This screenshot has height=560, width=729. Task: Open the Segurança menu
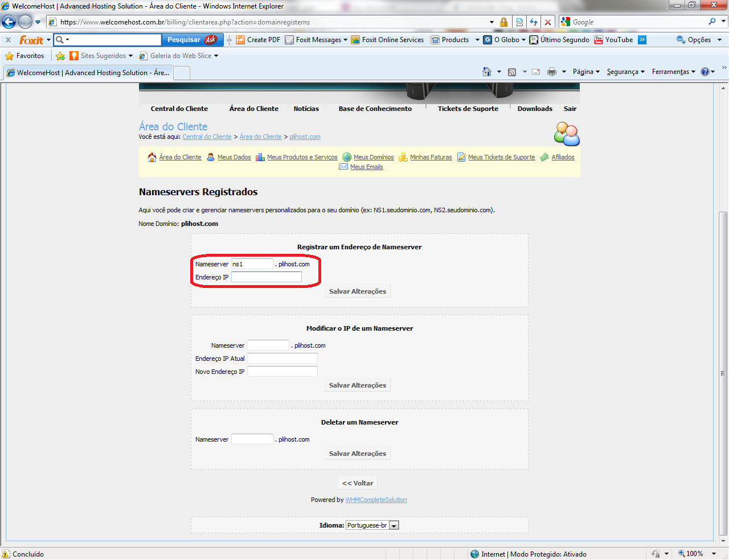coord(625,72)
